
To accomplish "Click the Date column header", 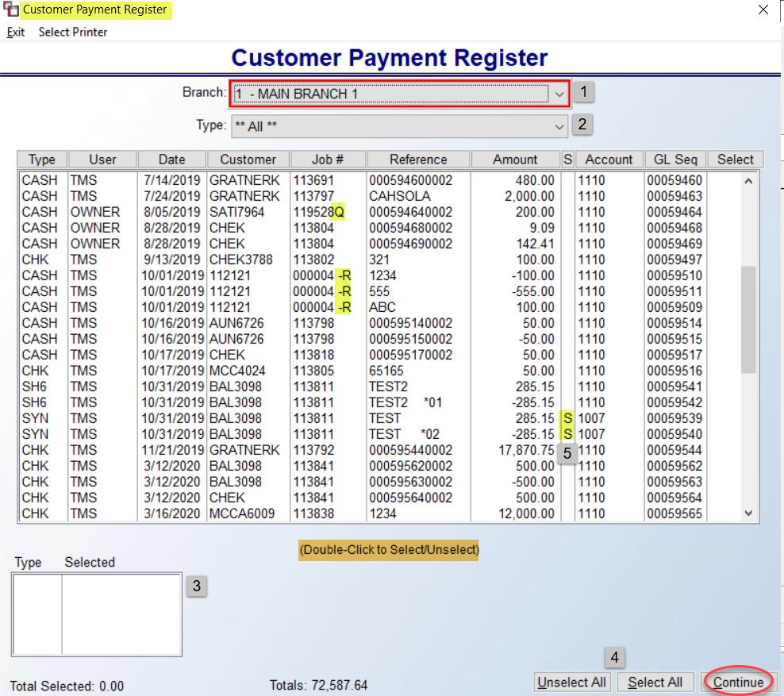I will tap(171, 159).
